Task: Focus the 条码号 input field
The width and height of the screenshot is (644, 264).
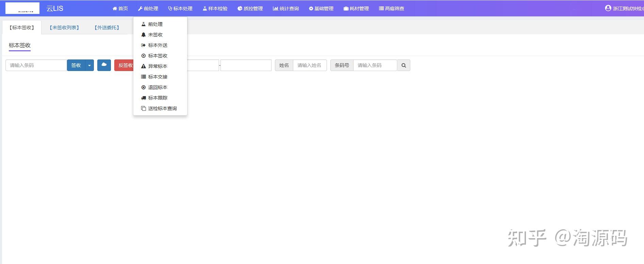Action: [x=375, y=65]
